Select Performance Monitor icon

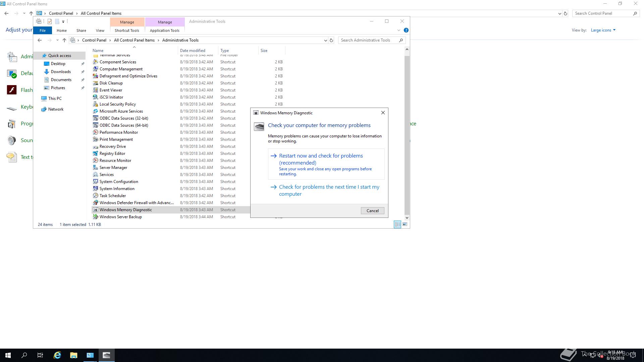coord(96,132)
